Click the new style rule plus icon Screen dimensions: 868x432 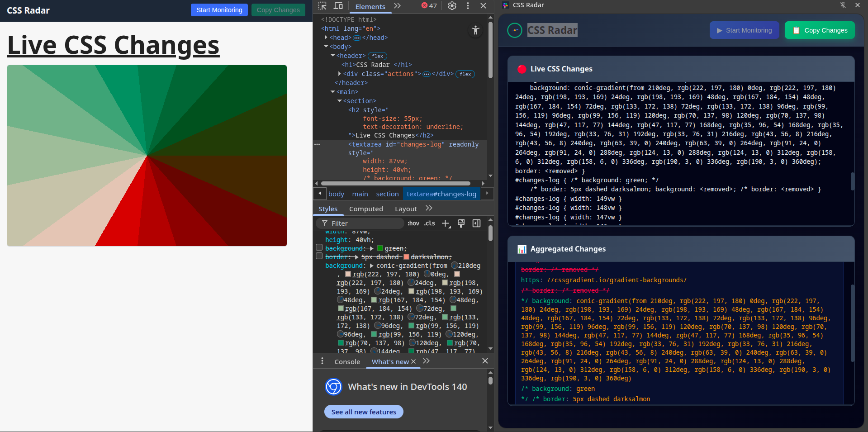coord(446,223)
